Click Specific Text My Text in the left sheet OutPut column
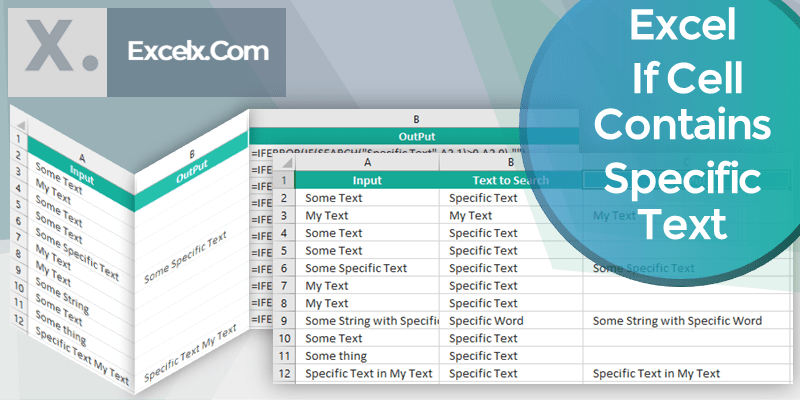This screenshot has width=800, height=400. [191, 353]
